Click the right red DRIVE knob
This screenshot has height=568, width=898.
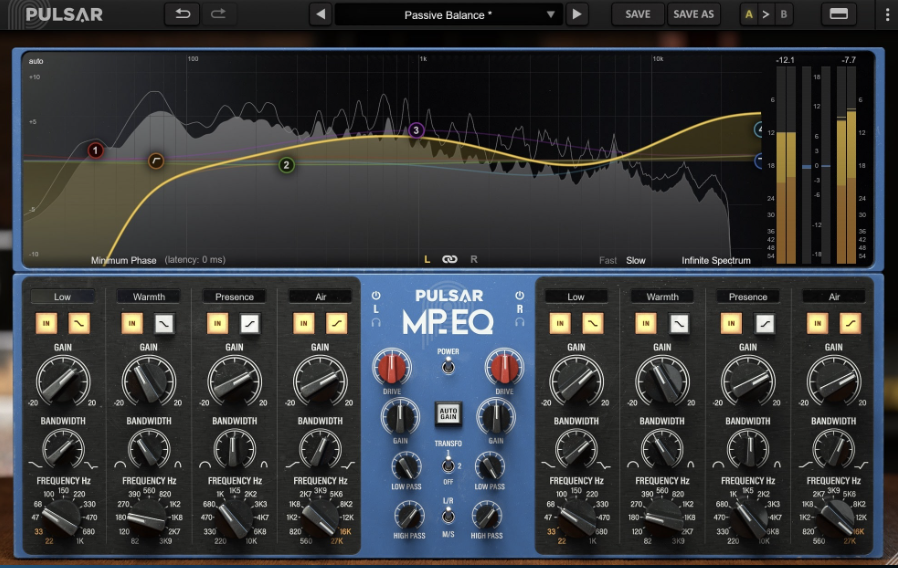pyautogui.click(x=504, y=367)
